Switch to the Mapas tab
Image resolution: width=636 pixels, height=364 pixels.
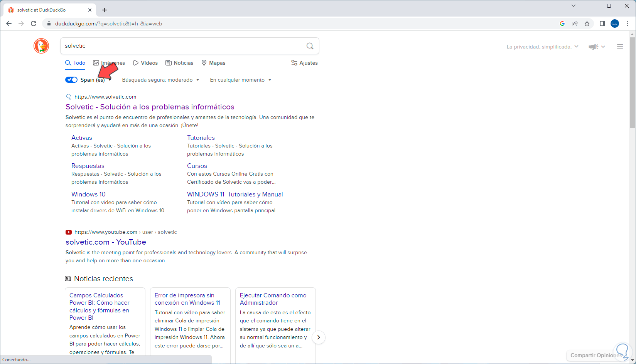[x=213, y=63]
